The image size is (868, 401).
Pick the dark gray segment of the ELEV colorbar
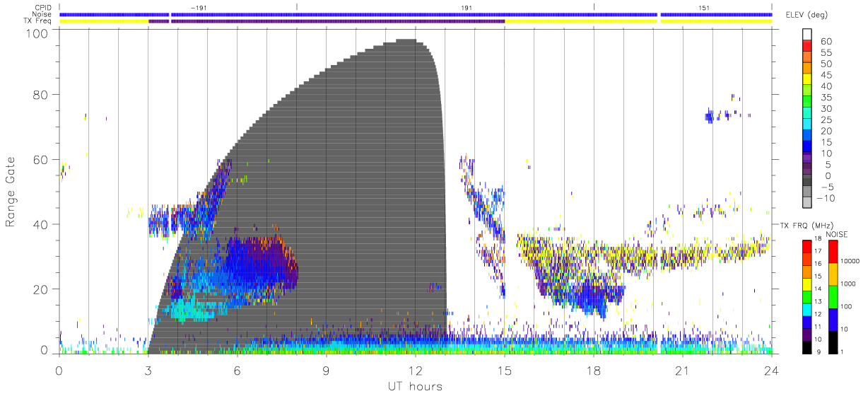(808, 180)
